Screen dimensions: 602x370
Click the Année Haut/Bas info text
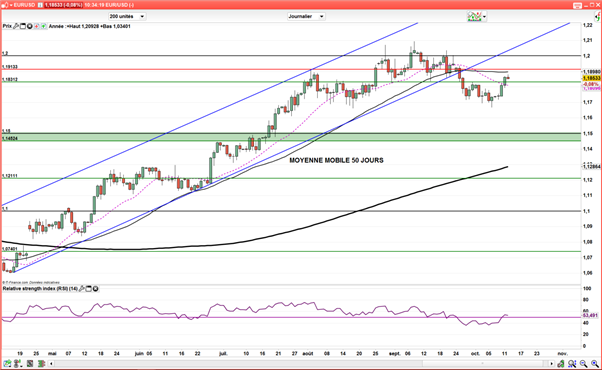click(89, 26)
